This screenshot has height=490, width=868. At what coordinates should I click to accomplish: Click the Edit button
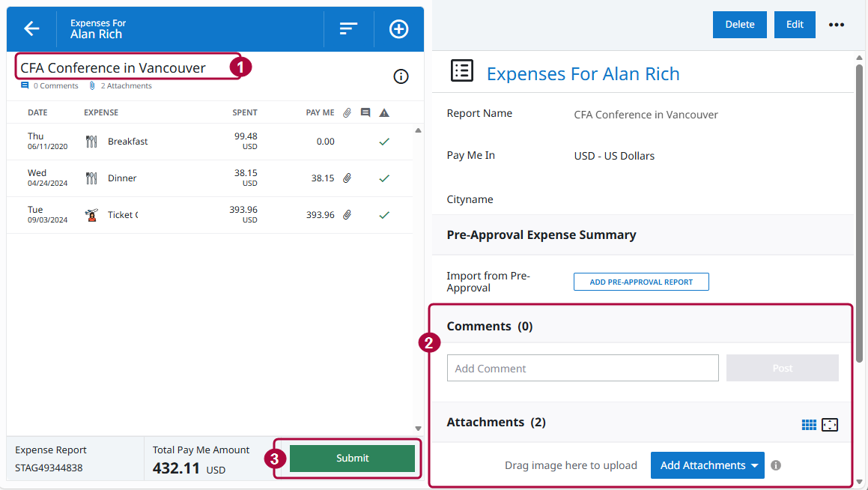(795, 25)
